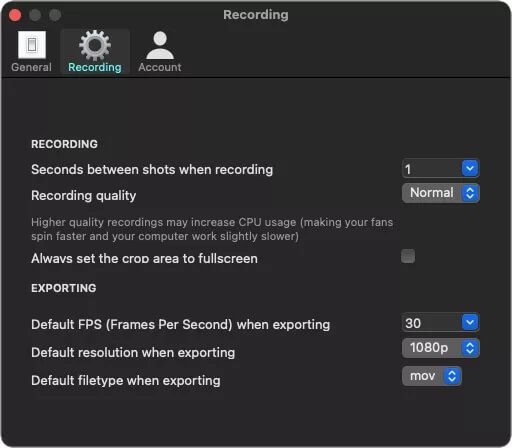Expand the seconds between shots combo box arrow
Image resolution: width=512 pixels, height=448 pixels.
470,169
